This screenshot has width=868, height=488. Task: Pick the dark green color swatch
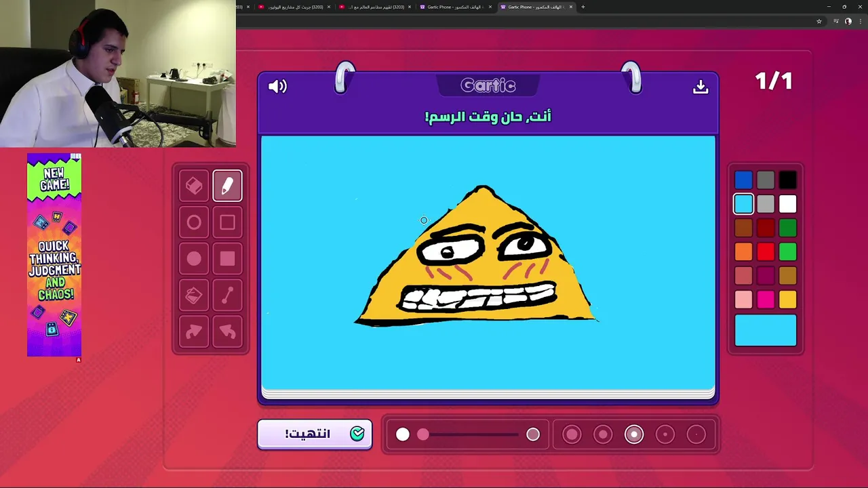pyautogui.click(x=788, y=228)
